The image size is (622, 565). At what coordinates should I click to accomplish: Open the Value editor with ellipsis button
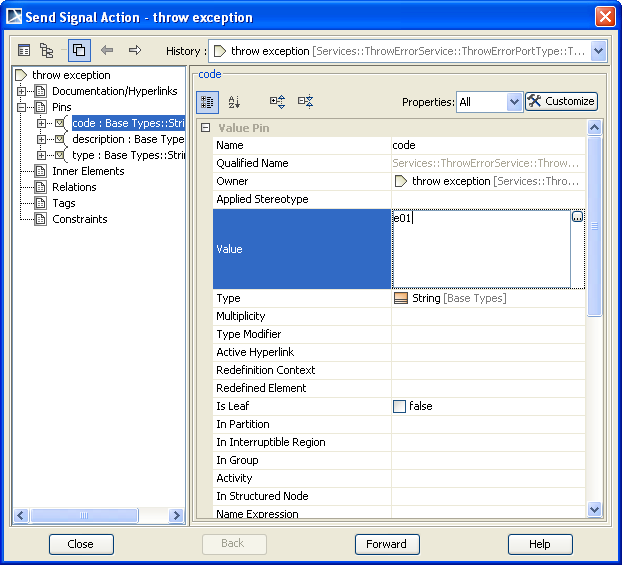tap(577, 217)
